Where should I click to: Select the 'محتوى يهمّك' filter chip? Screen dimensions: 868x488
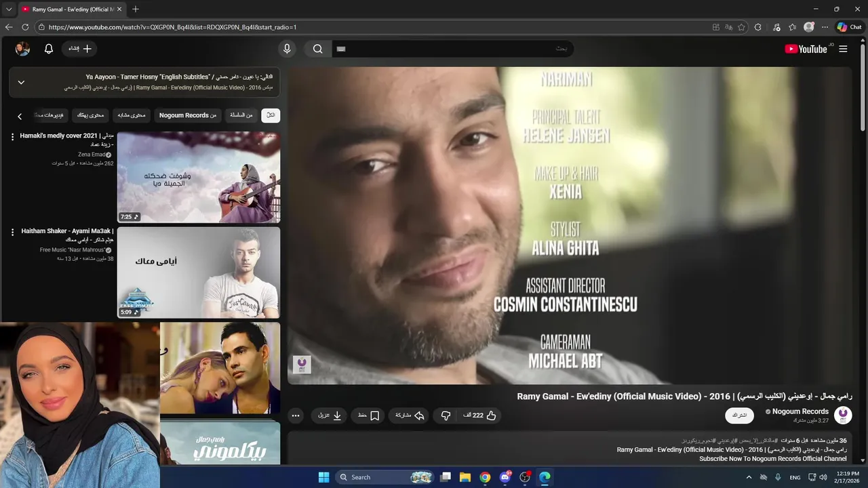click(x=90, y=115)
